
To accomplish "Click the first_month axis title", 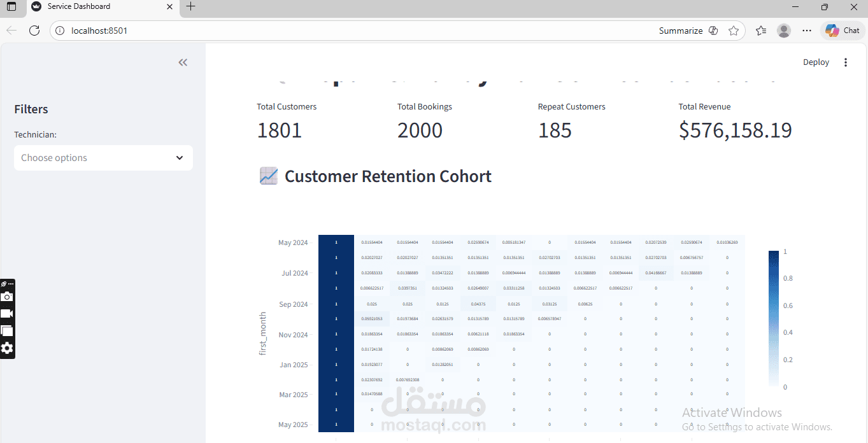I will [x=263, y=334].
